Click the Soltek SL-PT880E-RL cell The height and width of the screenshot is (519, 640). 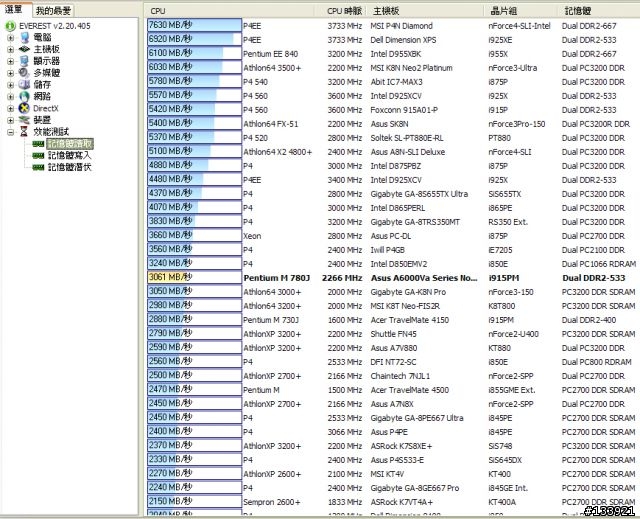407,138
